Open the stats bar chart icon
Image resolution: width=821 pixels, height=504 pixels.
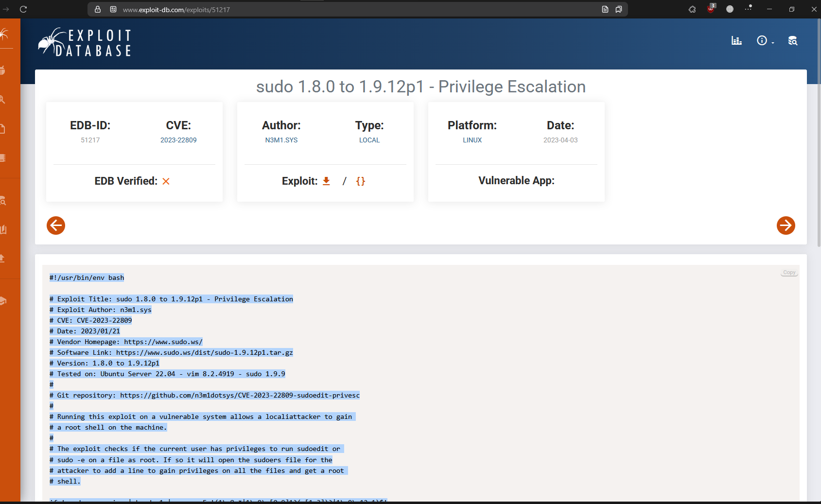click(x=736, y=41)
